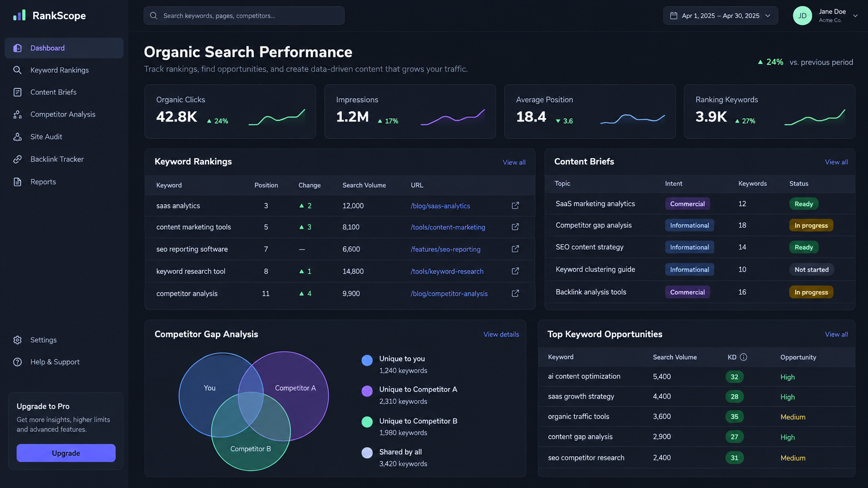Click the Unique to Competitor A purple swatch
Image resolution: width=868 pixels, height=488 pixels.
[x=367, y=391]
